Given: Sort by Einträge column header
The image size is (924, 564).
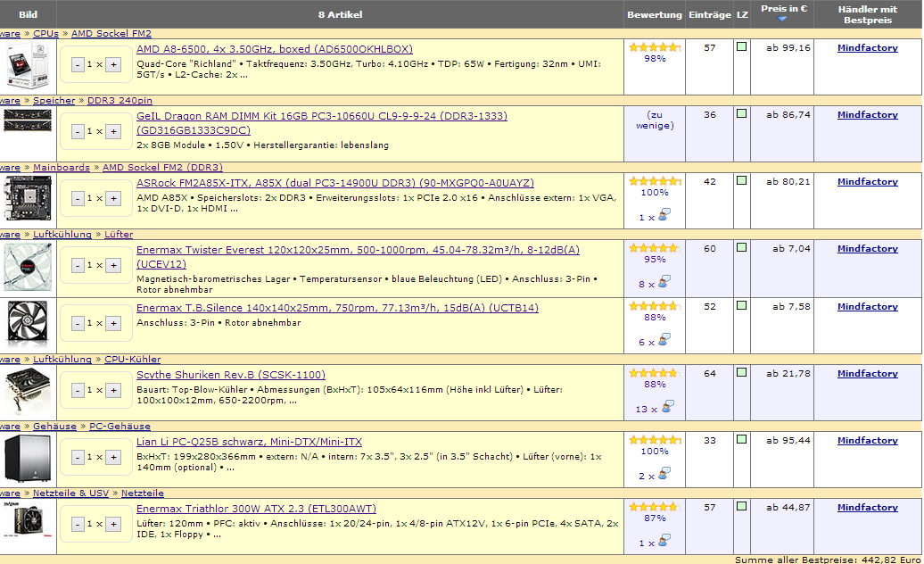Looking at the screenshot, I should 710,15.
